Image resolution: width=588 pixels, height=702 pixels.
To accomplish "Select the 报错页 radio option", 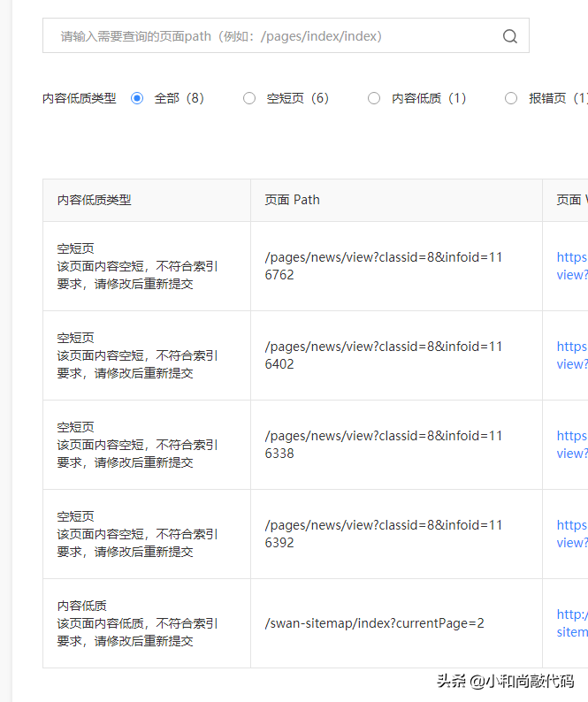I will point(511,98).
